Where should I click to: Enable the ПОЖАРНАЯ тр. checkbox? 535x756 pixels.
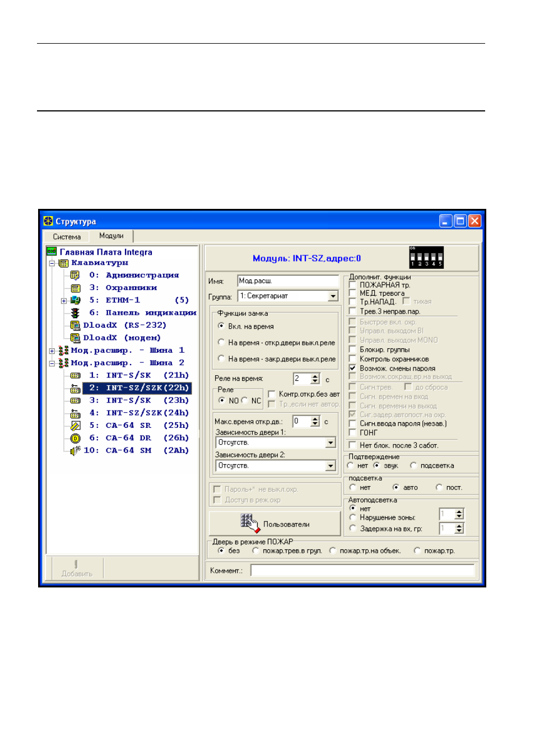click(x=352, y=284)
